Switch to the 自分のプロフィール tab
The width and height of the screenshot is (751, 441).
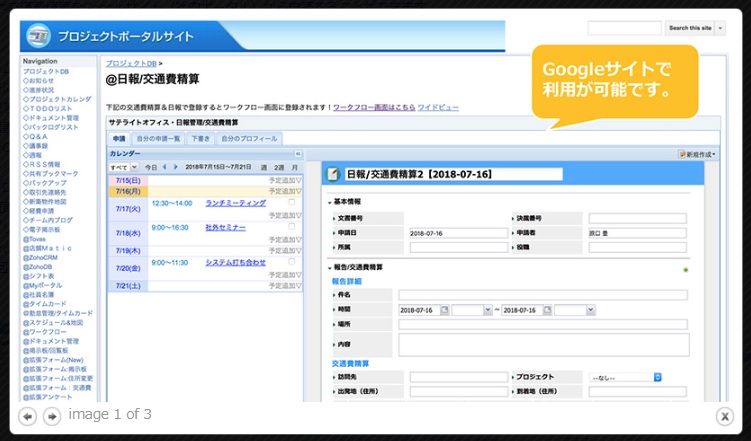click(249, 139)
